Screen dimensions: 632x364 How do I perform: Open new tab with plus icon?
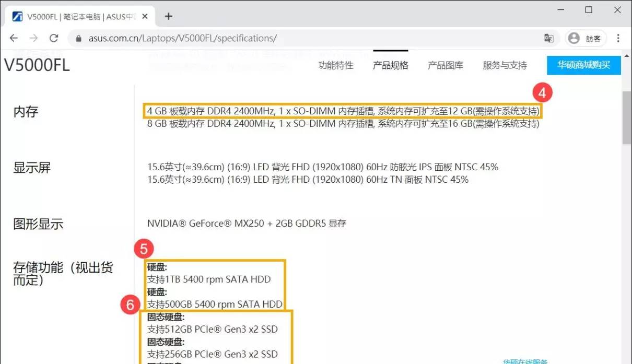coord(168,16)
